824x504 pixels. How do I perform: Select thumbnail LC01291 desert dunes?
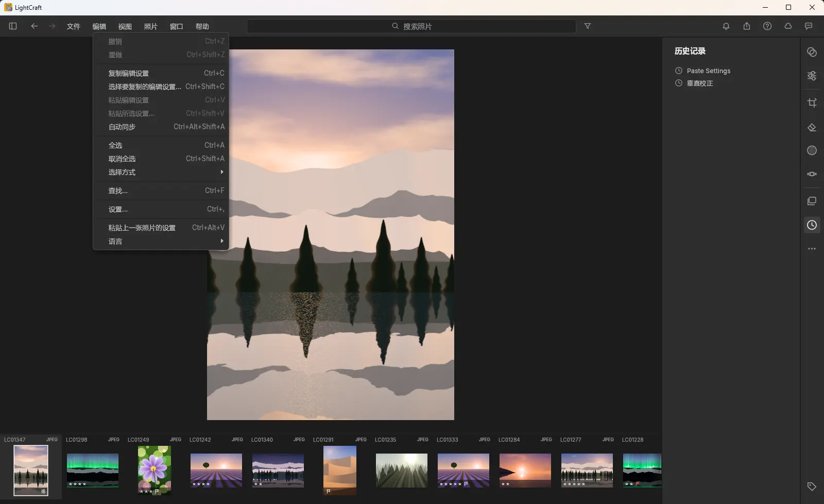pyautogui.click(x=340, y=470)
